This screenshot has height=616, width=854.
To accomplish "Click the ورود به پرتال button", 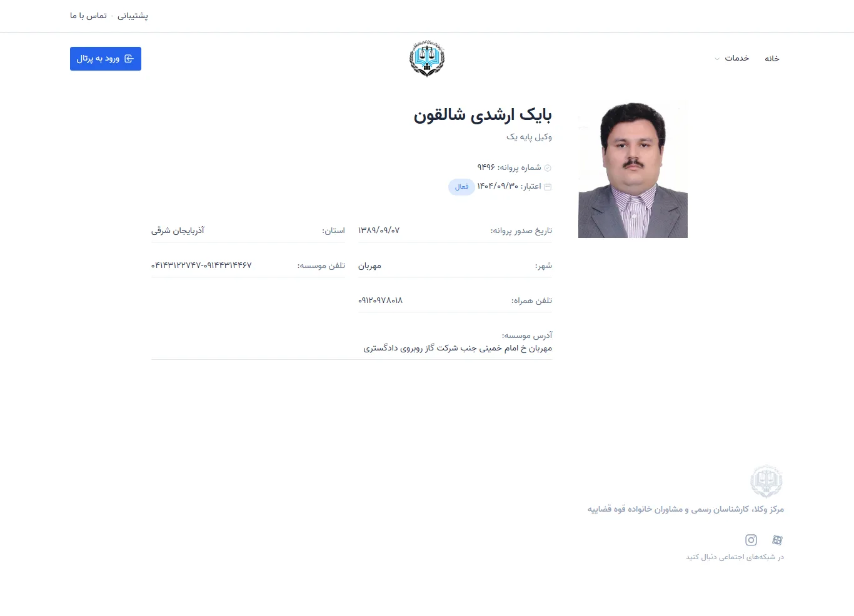I will tap(106, 59).
